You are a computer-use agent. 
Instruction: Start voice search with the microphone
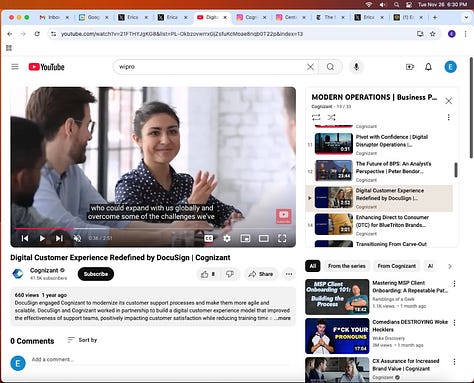coord(356,67)
